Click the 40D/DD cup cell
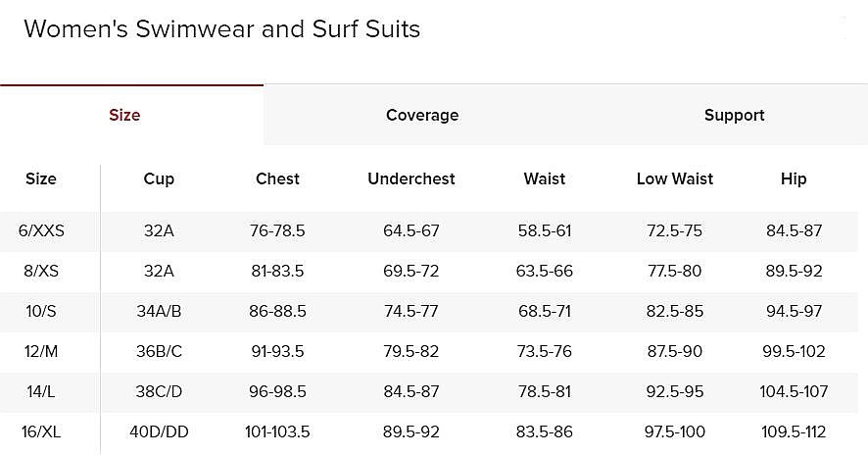 159,431
